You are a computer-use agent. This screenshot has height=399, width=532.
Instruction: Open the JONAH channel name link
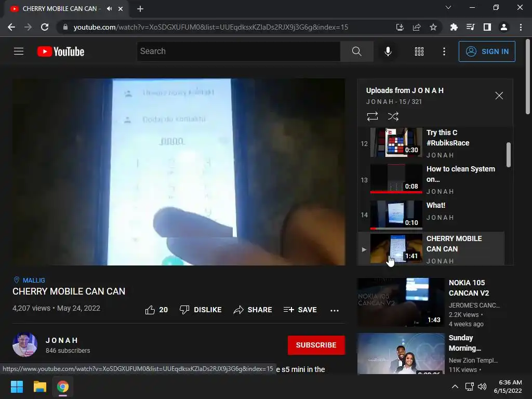62,340
